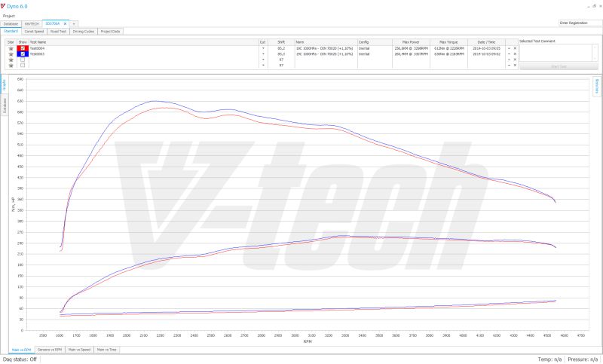Check the Show checkbox in the third row

23,60
